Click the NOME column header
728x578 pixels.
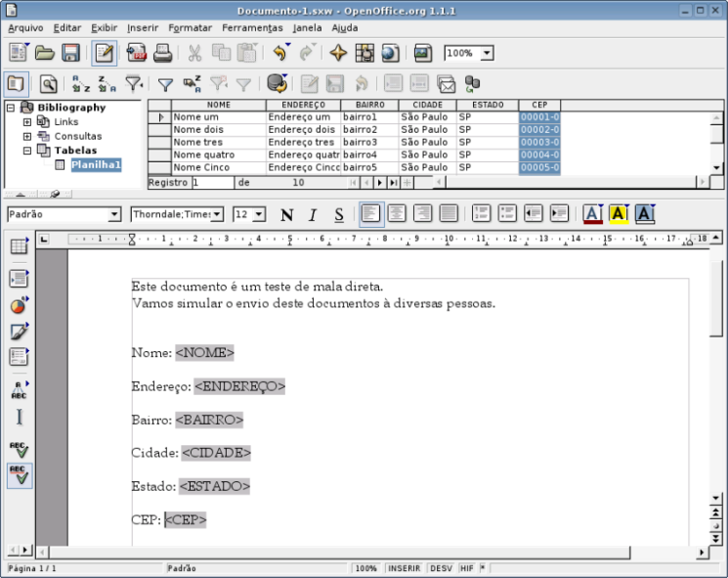click(x=219, y=105)
